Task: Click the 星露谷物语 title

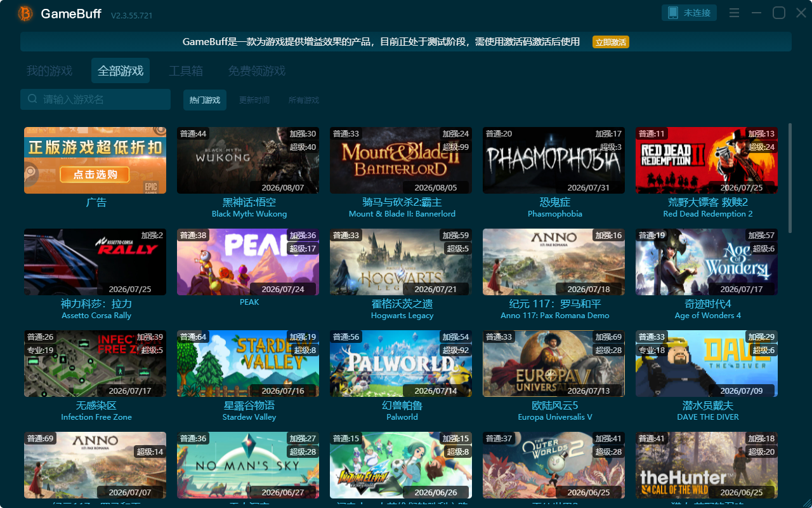Action: point(249,406)
